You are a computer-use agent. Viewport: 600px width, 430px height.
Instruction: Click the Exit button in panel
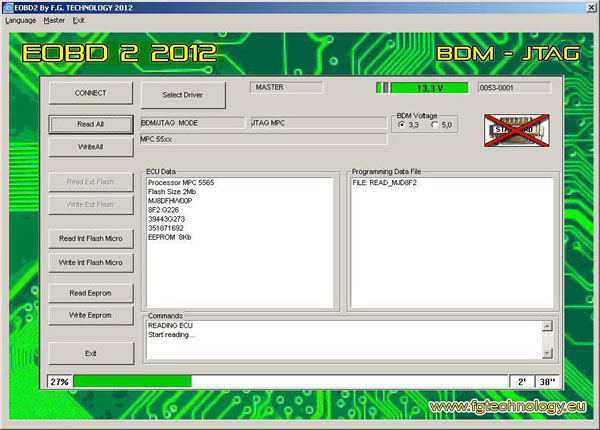tap(91, 353)
